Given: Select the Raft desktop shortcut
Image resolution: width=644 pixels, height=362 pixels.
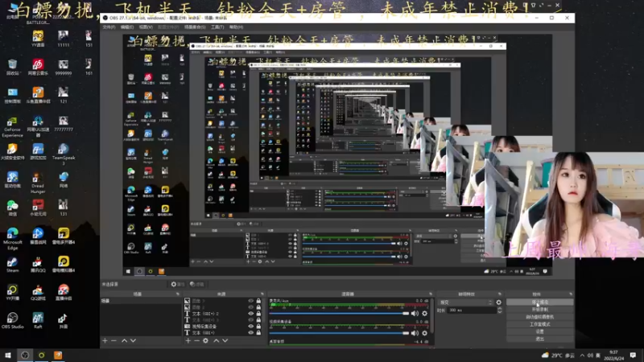Looking at the screenshot, I should 38,321.
